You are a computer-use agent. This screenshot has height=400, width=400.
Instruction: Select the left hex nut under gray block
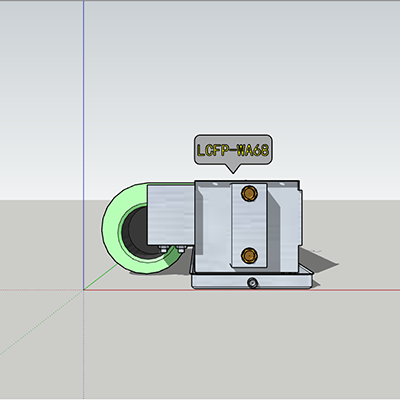click(x=163, y=249)
